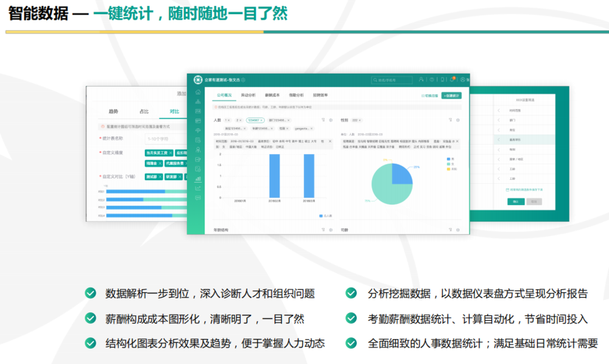Click the home icon in left sidebar
Image resolution: width=609 pixels, height=364 pixels.
coord(198,93)
